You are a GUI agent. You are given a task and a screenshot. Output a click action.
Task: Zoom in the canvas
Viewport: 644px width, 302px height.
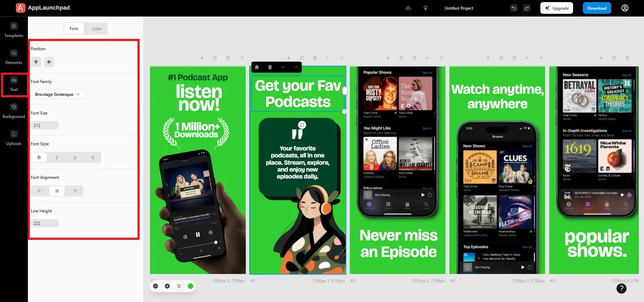click(167, 286)
